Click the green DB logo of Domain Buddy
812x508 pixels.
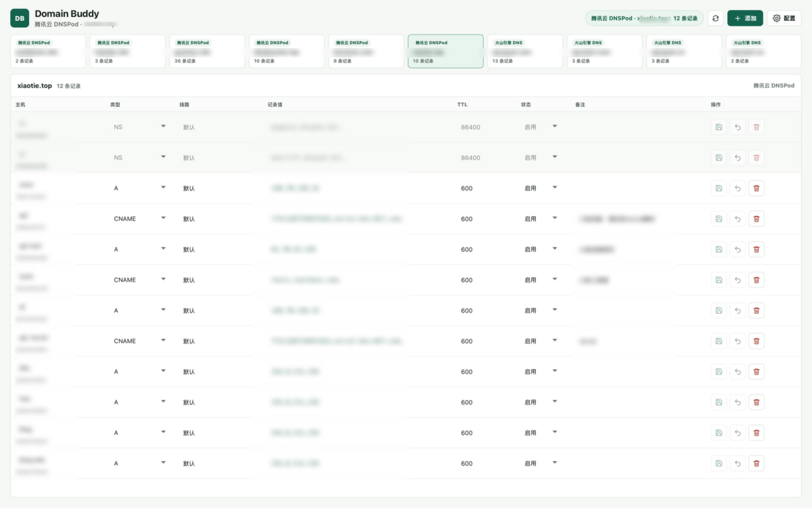pos(20,18)
